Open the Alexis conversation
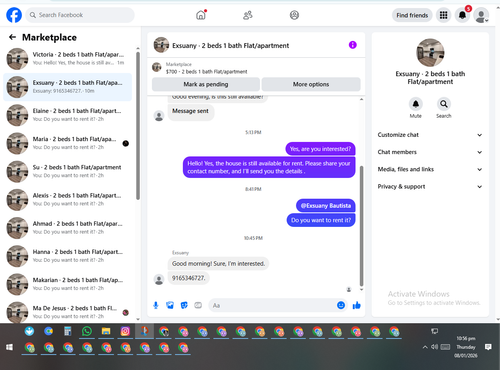The height and width of the screenshot is (370, 500). coord(68,200)
